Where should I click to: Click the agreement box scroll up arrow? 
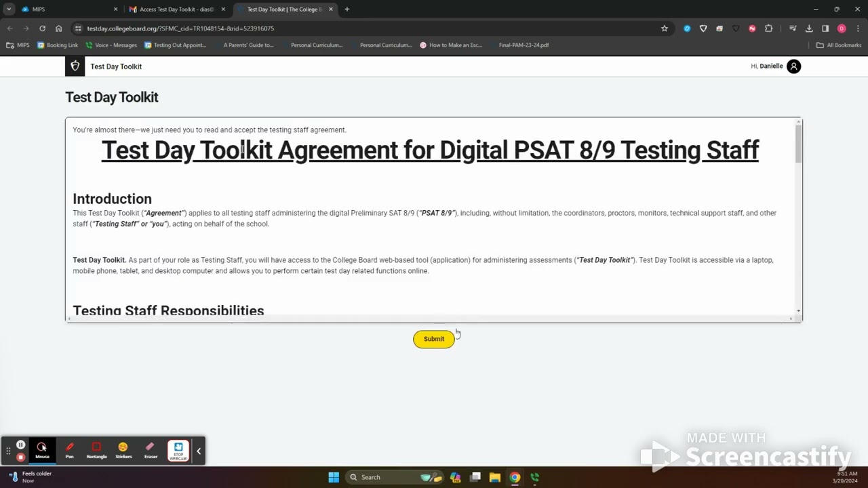pos(799,121)
